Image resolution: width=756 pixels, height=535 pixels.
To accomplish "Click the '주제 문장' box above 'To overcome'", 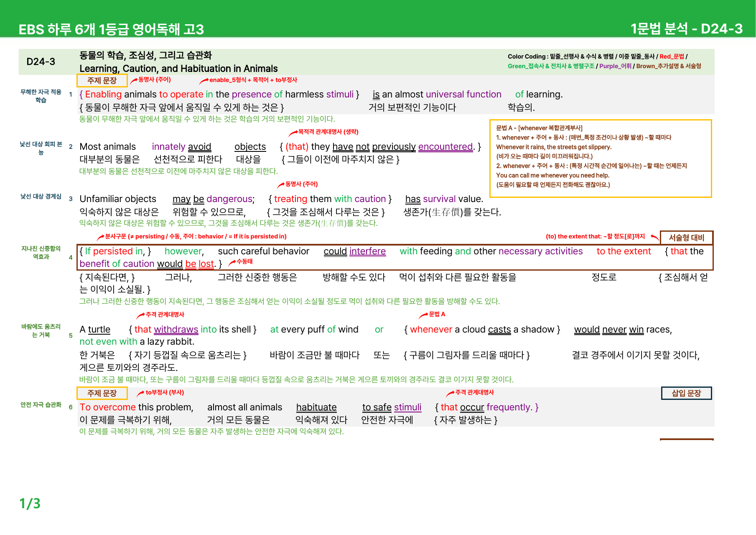I will pos(102,393).
